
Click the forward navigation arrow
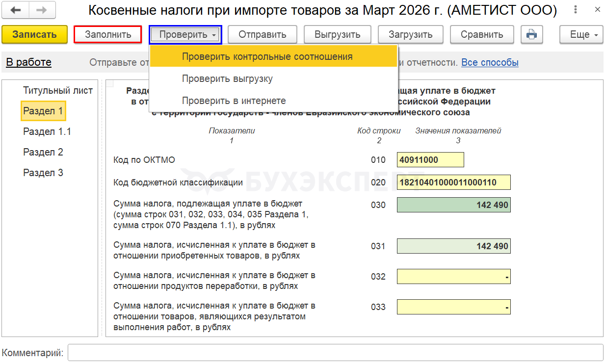[42, 10]
